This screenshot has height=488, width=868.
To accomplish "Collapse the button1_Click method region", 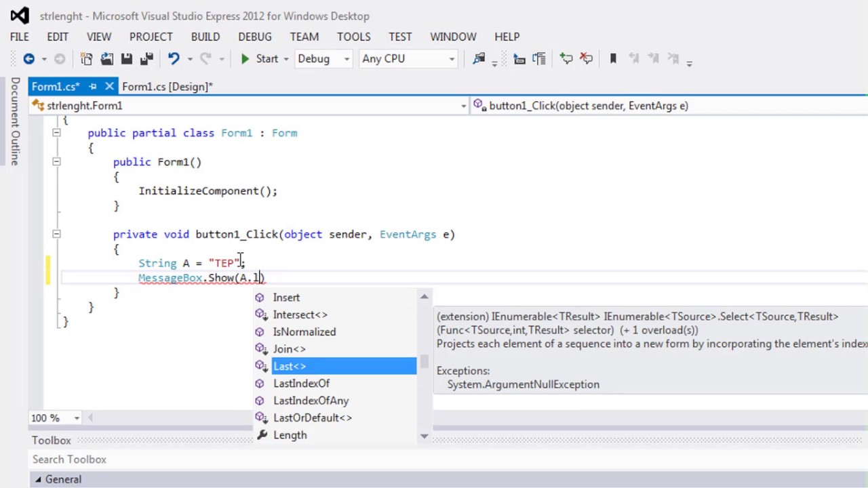I will pos(56,235).
